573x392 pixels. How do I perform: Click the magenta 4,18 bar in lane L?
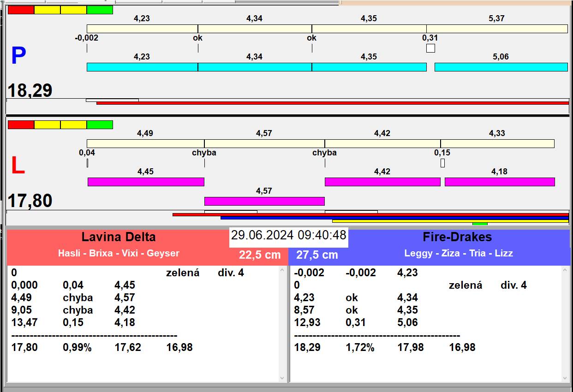coord(499,182)
